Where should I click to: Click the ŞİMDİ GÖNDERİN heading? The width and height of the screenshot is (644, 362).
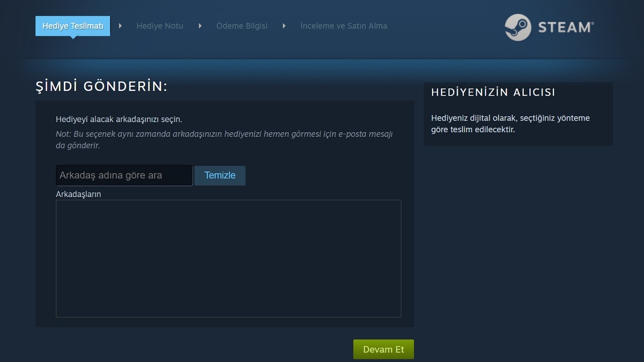[x=101, y=86]
